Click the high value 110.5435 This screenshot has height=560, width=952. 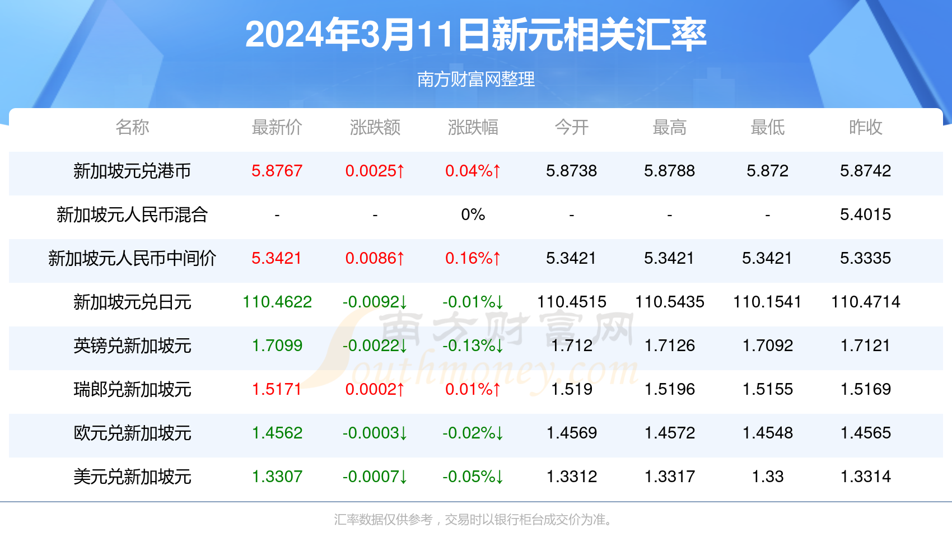click(670, 302)
